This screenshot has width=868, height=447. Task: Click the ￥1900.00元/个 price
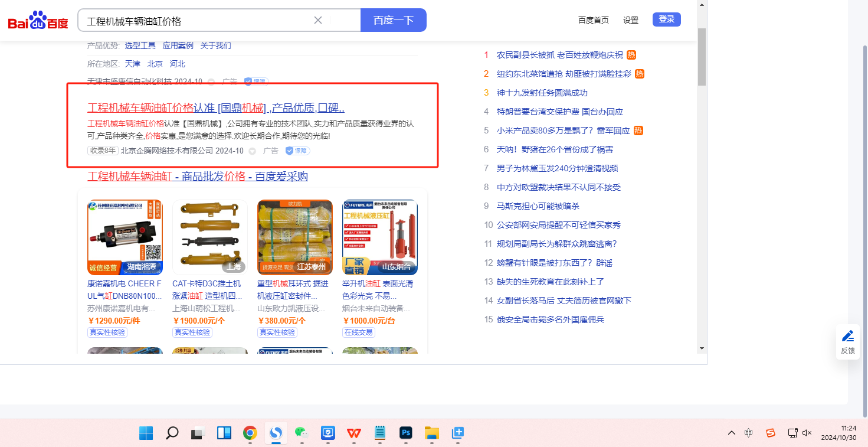point(199,321)
